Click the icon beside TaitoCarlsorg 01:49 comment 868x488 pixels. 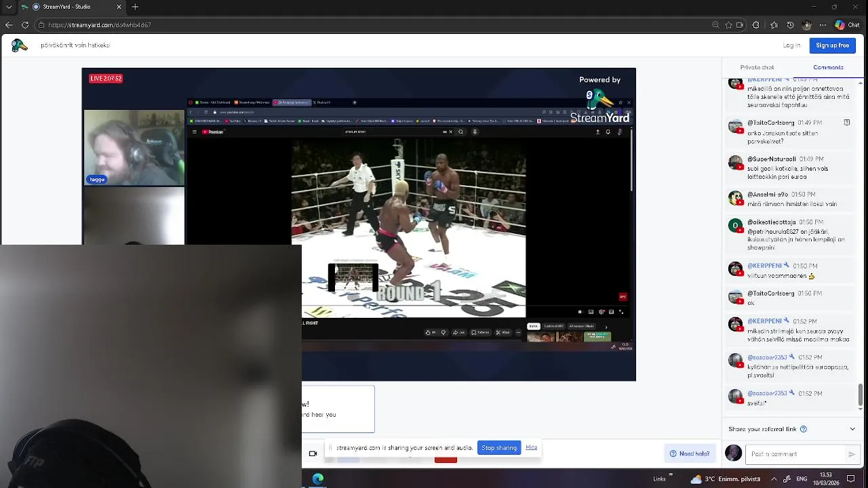[847, 123]
